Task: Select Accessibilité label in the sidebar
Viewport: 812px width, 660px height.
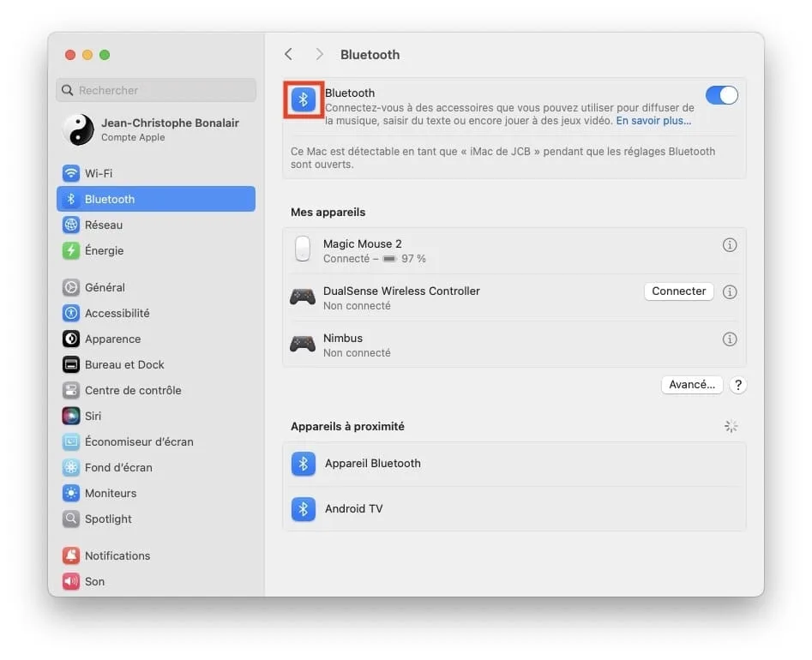Action: (x=117, y=313)
